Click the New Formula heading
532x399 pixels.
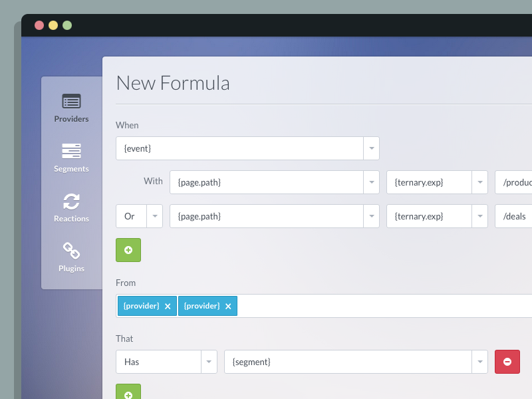coord(173,83)
